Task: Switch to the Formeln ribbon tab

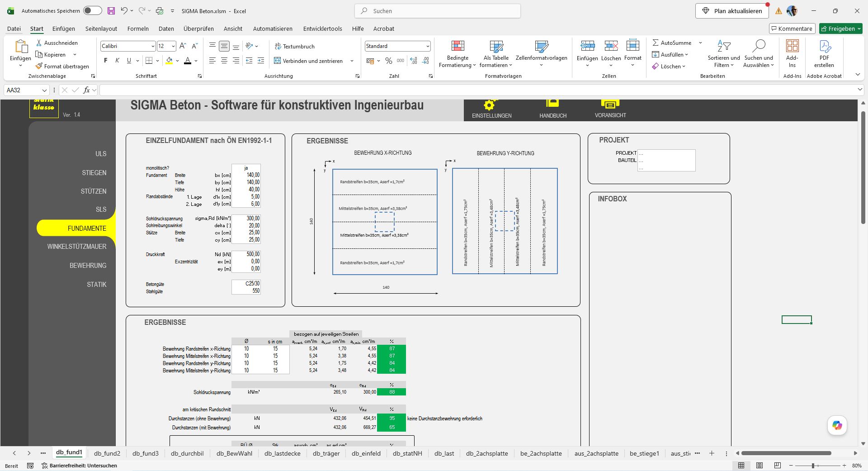Action: click(x=138, y=29)
